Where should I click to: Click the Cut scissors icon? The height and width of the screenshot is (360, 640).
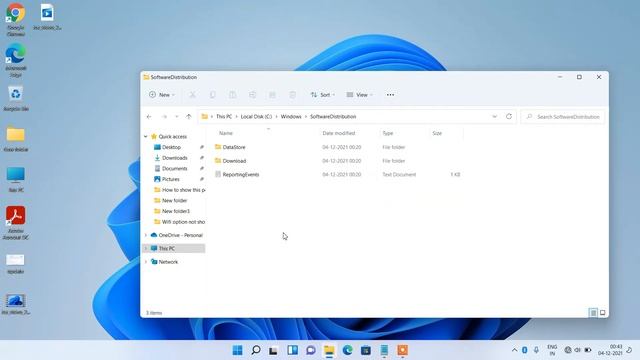coord(192,95)
